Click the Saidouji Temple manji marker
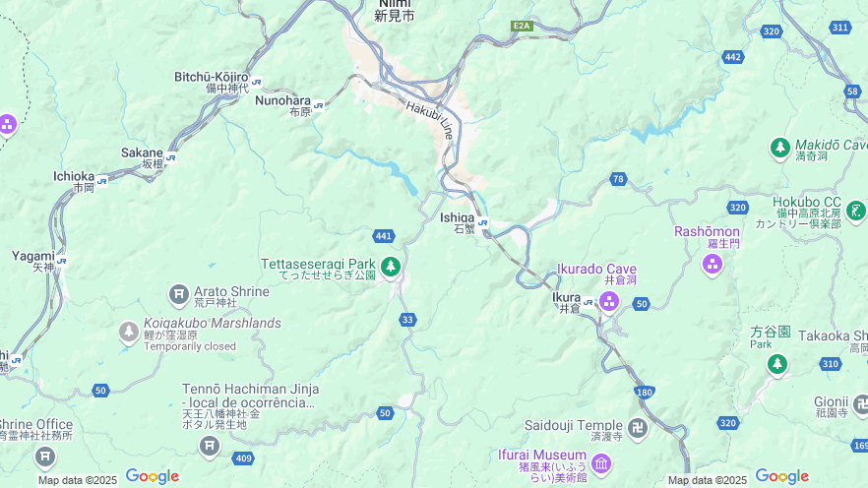 (638, 428)
